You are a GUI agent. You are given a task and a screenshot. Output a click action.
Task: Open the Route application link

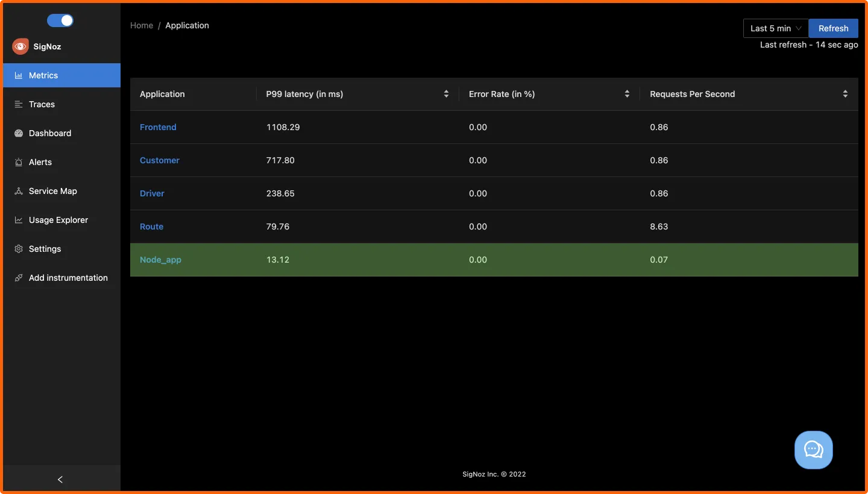[151, 227]
